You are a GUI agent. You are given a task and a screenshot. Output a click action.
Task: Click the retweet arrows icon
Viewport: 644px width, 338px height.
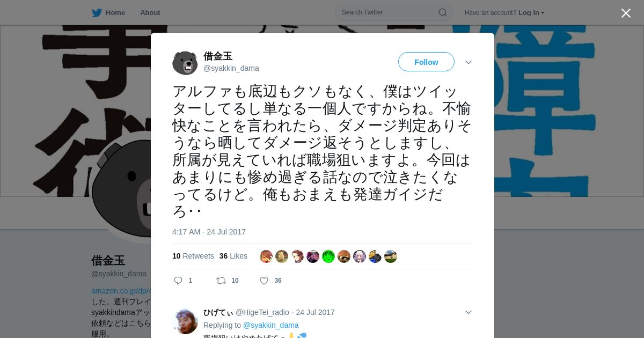[x=221, y=281]
